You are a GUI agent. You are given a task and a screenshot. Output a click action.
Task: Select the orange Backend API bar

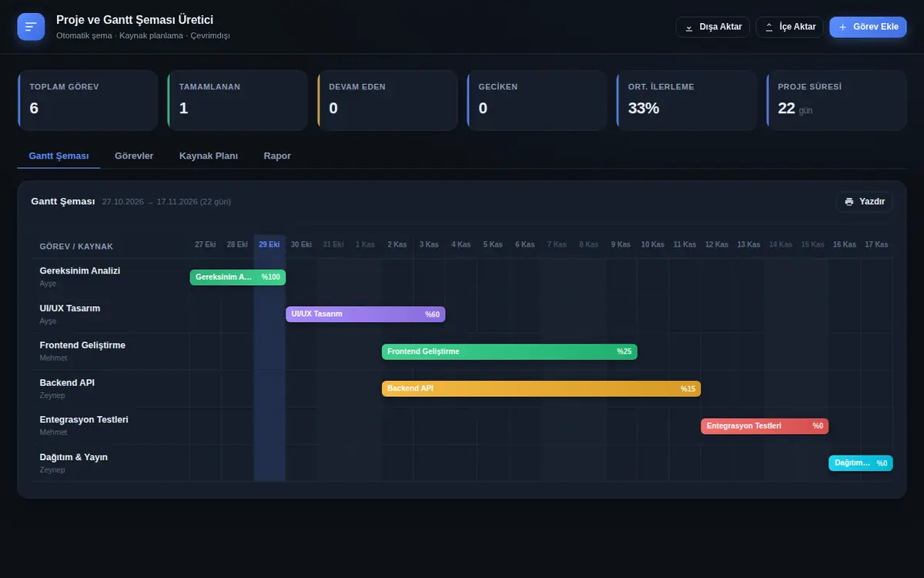[541, 388]
